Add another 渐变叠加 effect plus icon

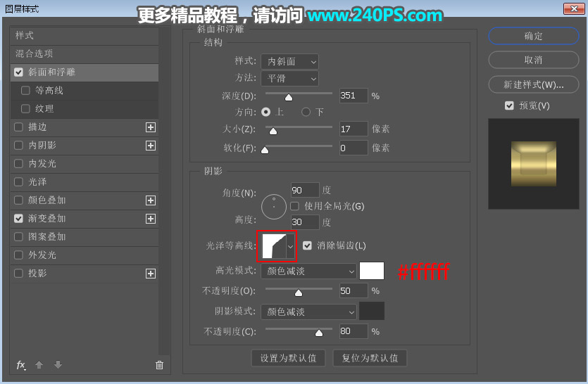151,219
